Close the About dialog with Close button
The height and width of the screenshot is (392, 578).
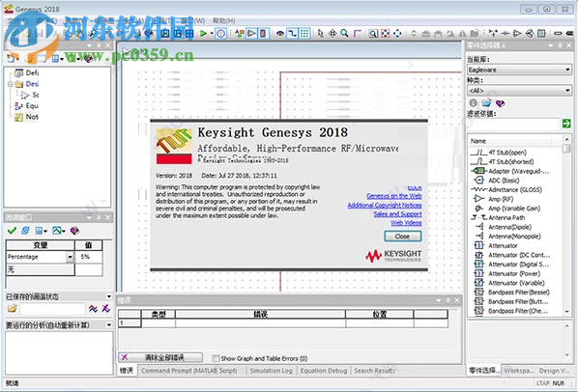[x=402, y=237]
